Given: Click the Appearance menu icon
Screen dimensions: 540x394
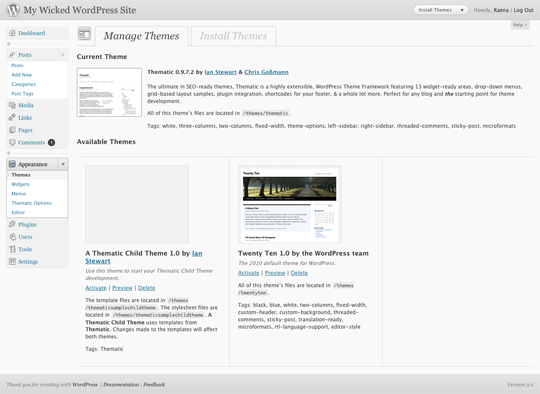Looking at the screenshot, I should point(12,164).
